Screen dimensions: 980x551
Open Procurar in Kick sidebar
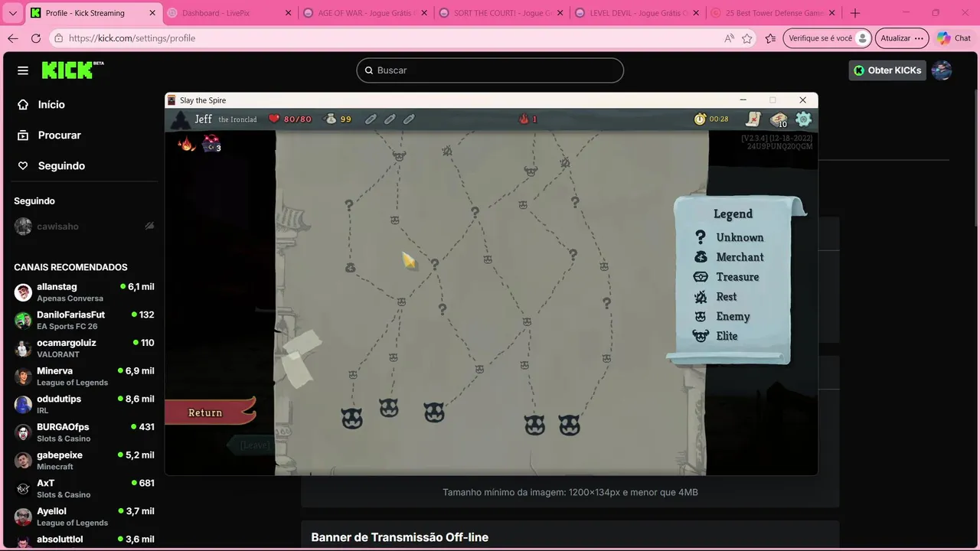[49, 135]
